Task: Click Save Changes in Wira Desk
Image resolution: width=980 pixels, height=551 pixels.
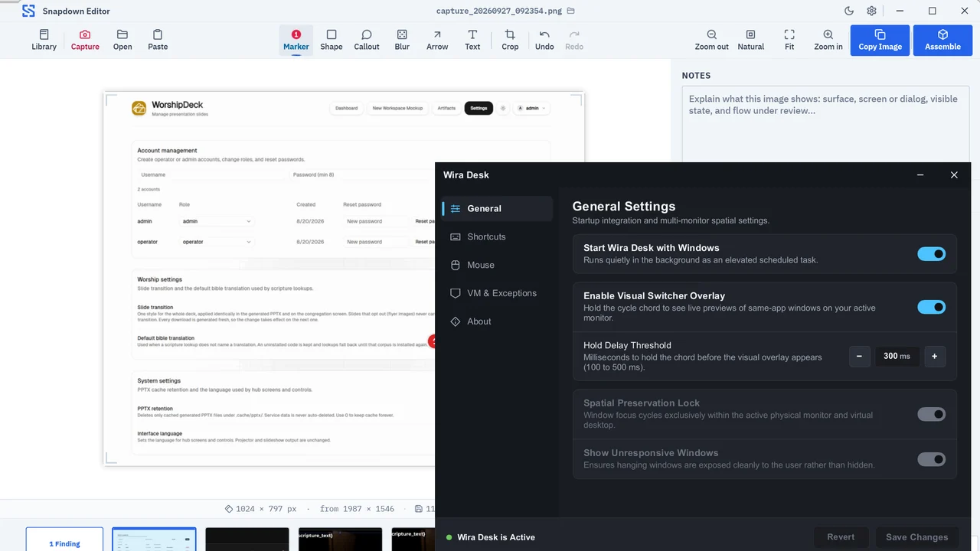Action: click(x=916, y=537)
